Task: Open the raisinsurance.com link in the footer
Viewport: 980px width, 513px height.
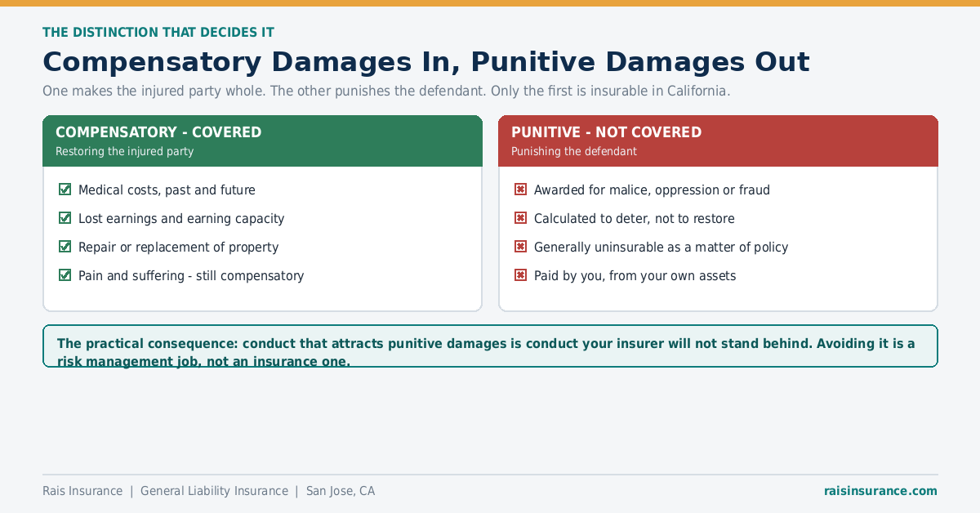Action: [x=880, y=491]
